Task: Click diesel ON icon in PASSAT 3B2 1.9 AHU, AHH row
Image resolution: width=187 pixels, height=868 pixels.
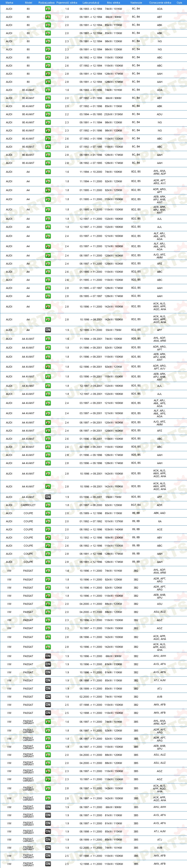Action: (x=48, y=656)
